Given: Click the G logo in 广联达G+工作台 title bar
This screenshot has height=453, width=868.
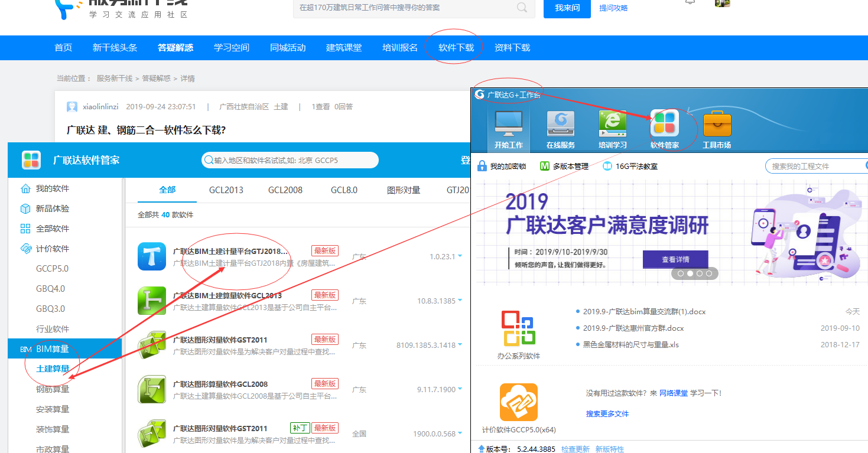Looking at the screenshot, I should coord(480,94).
